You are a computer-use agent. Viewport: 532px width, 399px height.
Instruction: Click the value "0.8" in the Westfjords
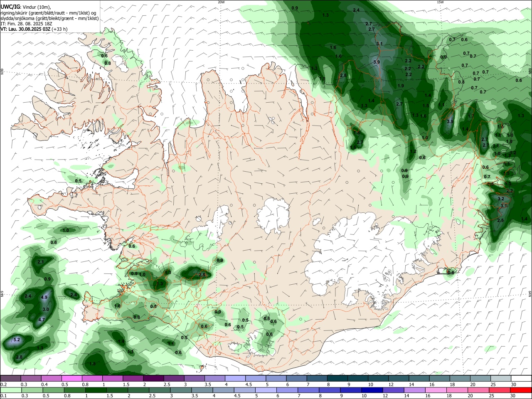(x=108, y=63)
